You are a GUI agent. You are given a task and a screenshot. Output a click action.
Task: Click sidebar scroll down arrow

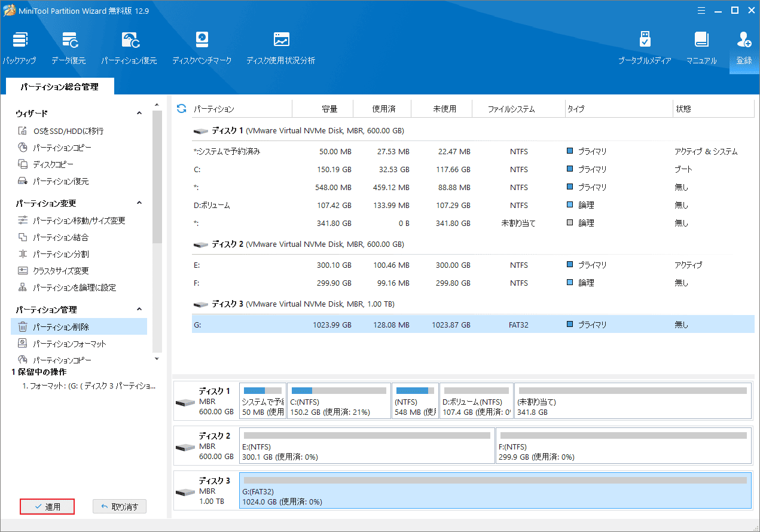click(x=157, y=358)
